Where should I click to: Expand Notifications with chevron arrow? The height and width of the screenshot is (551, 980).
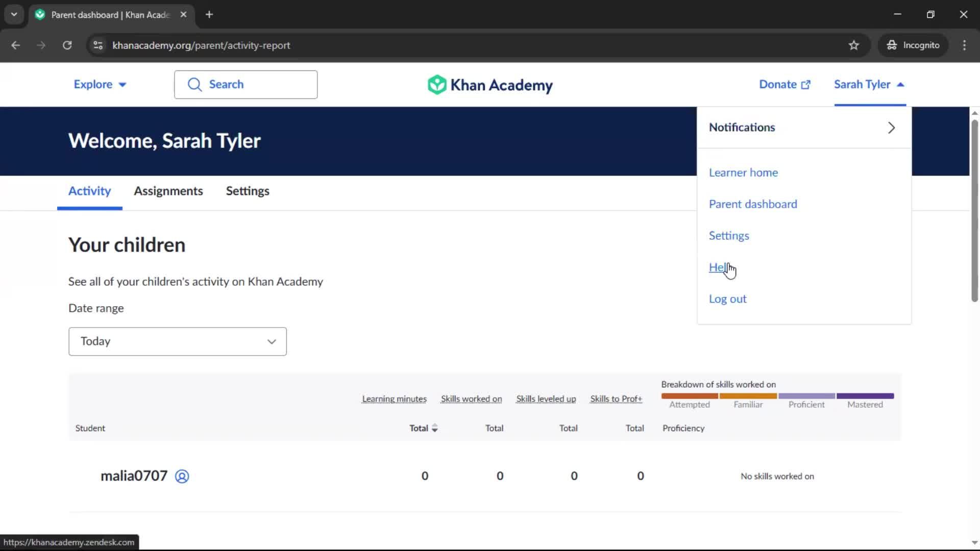click(891, 128)
